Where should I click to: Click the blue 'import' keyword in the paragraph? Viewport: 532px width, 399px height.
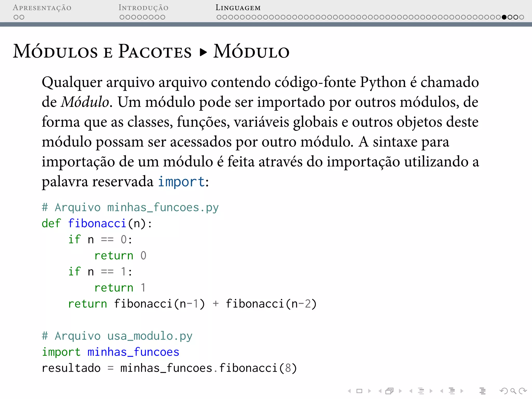coord(182,182)
